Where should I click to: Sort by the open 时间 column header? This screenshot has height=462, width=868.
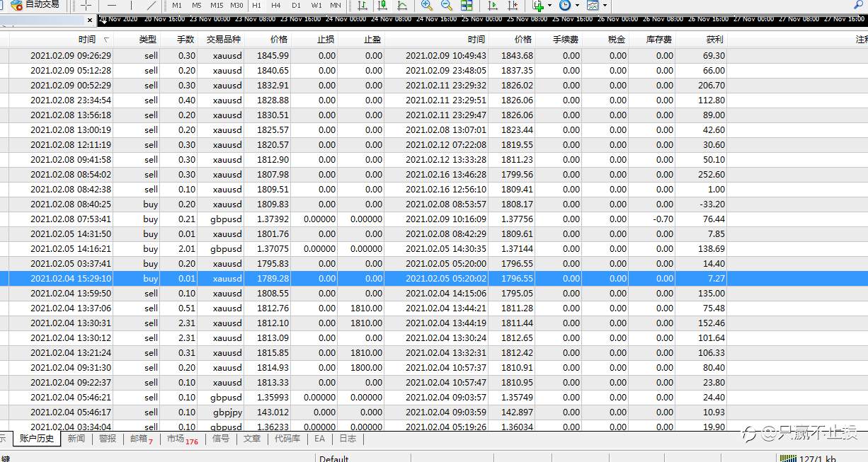(87, 40)
